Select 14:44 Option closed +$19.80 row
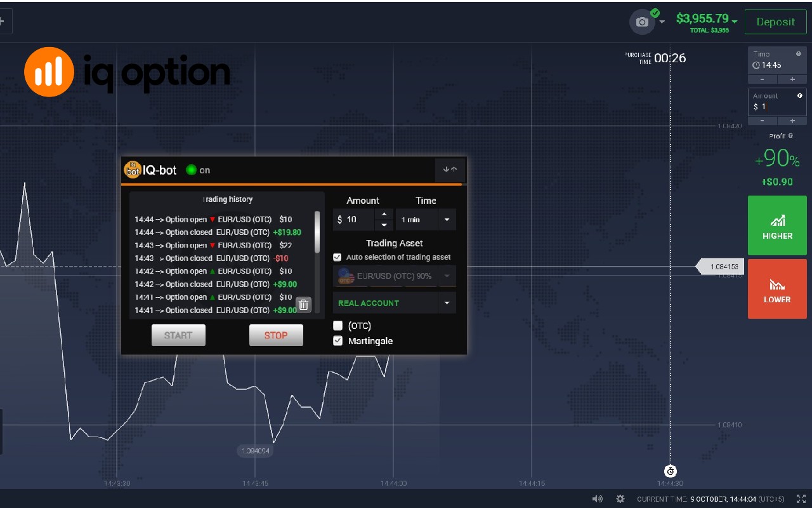The width and height of the screenshot is (812, 508). pos(218,232)
